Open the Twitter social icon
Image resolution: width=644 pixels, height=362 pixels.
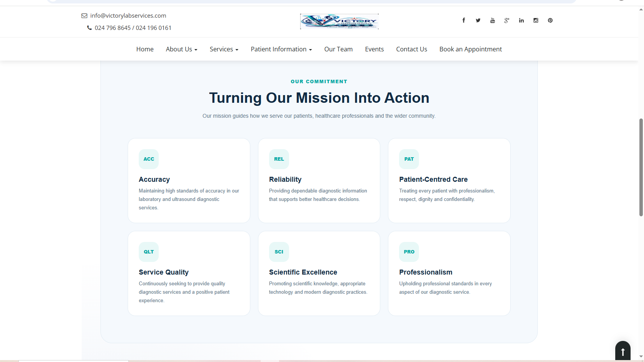pos(478,20)
